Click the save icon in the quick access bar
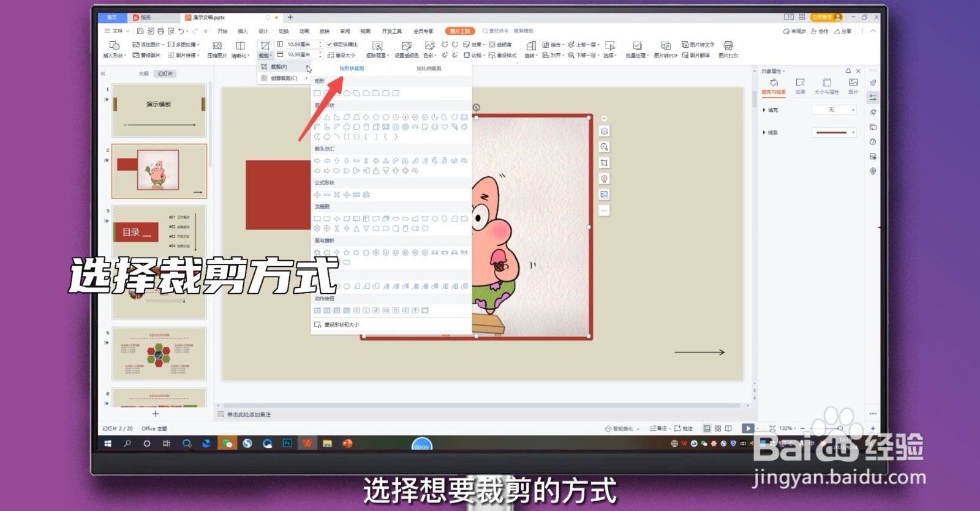 140,31
